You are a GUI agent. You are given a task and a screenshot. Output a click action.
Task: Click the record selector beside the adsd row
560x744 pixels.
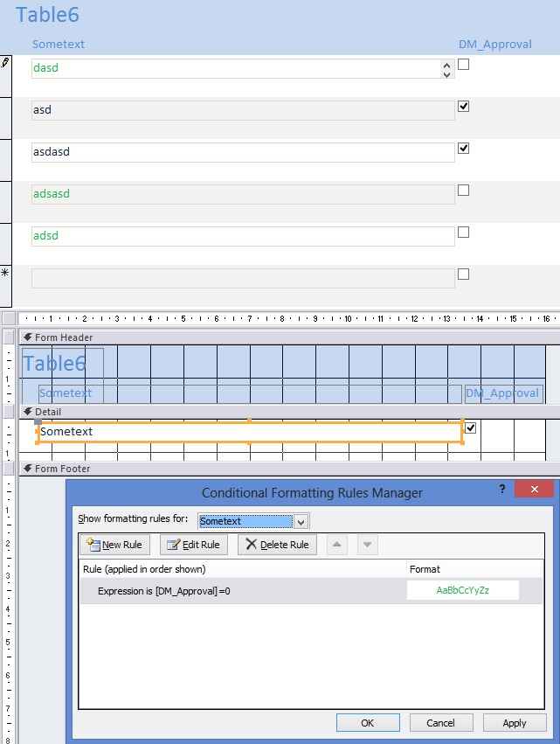[6, 245]
